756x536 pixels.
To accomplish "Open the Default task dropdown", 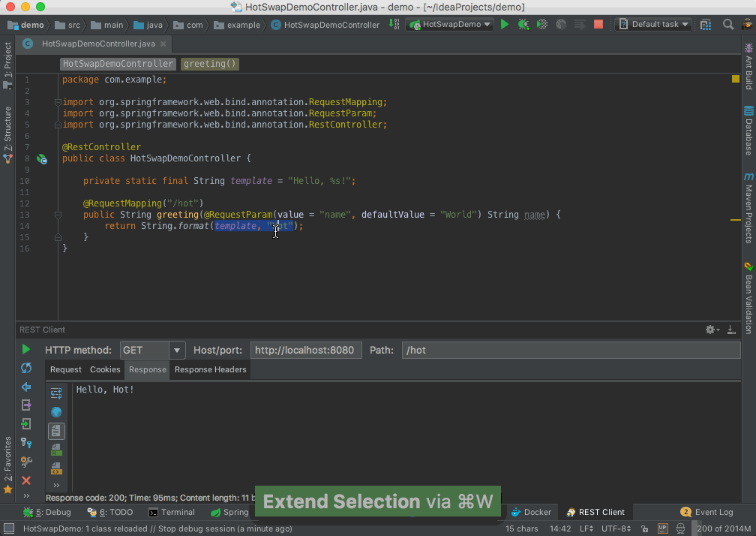I will [652, 24].
